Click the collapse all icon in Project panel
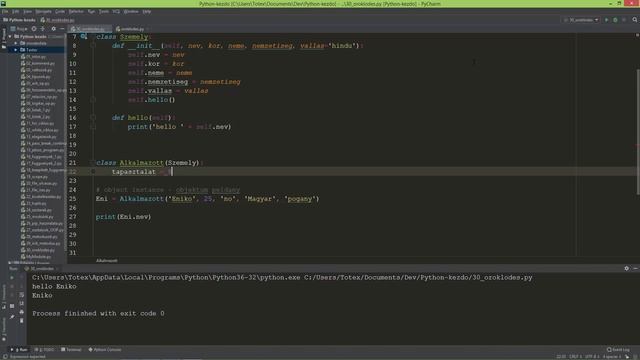The width and height of the screenshot is (640, 360). [x=42, y=29]
